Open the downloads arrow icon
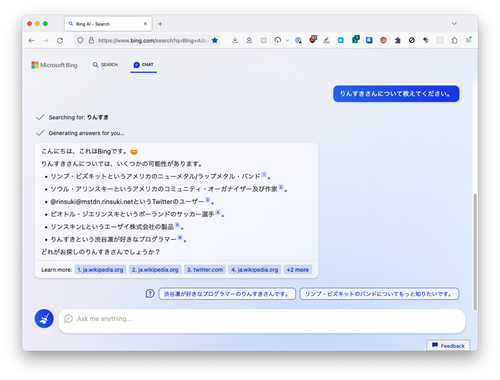Image resolution: width=500 pixels, height=380 pixels. 235,40
